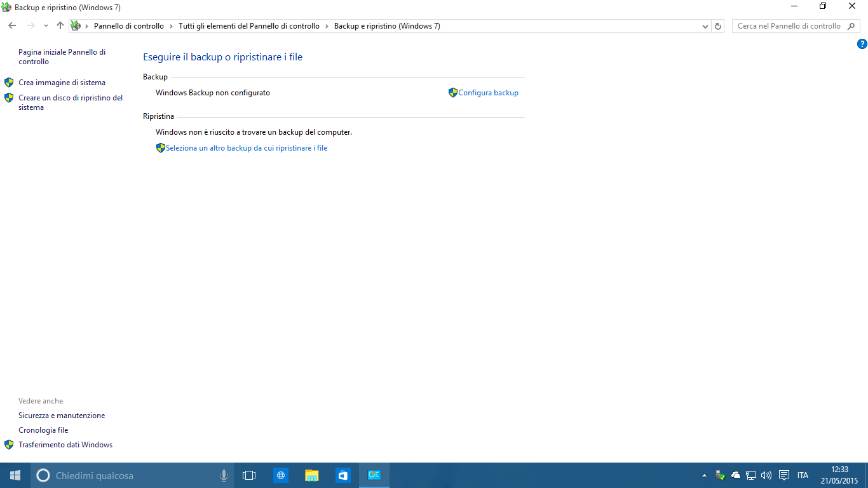Viewport: 868px width, 488px height.
Task: Open recent locations dropdown arrow
Action: tap(46, 26)
